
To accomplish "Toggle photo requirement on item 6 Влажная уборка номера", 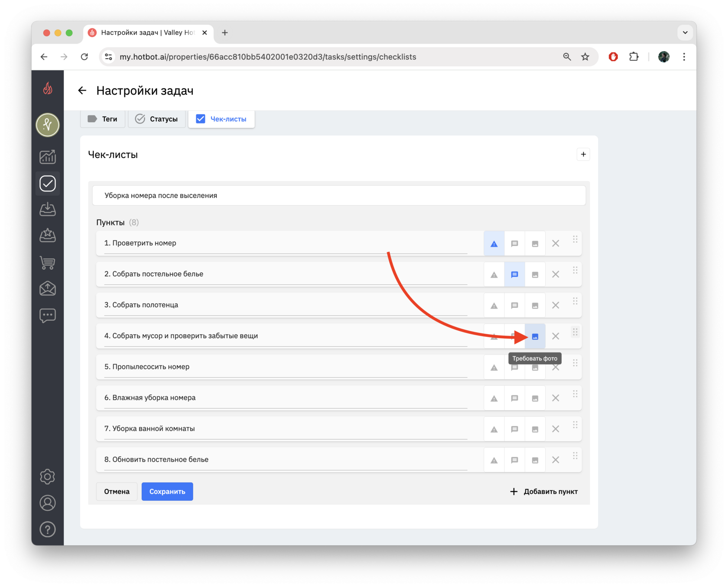I will click(x=535, y=398).
